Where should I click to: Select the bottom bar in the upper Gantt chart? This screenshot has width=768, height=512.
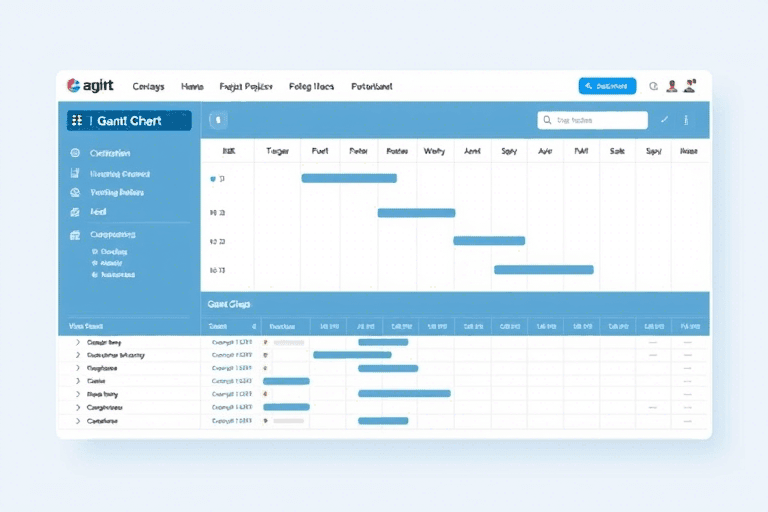coord(543,270)
